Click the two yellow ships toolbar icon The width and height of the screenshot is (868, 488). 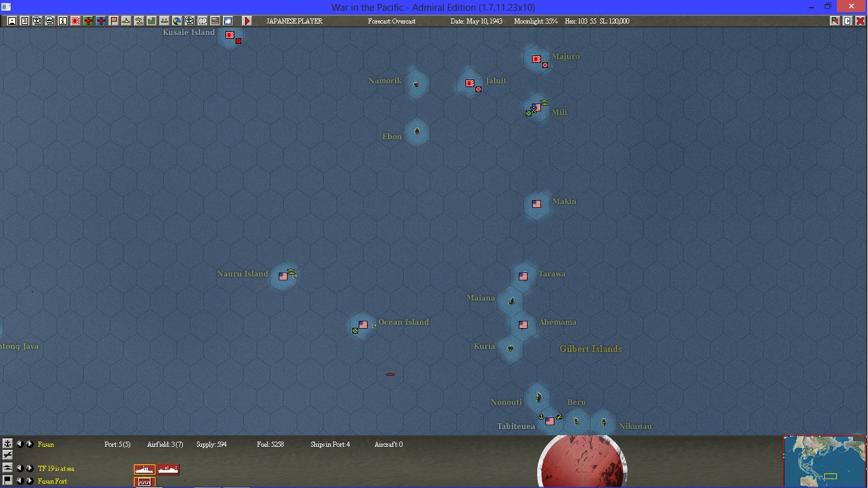coord(139,21)
